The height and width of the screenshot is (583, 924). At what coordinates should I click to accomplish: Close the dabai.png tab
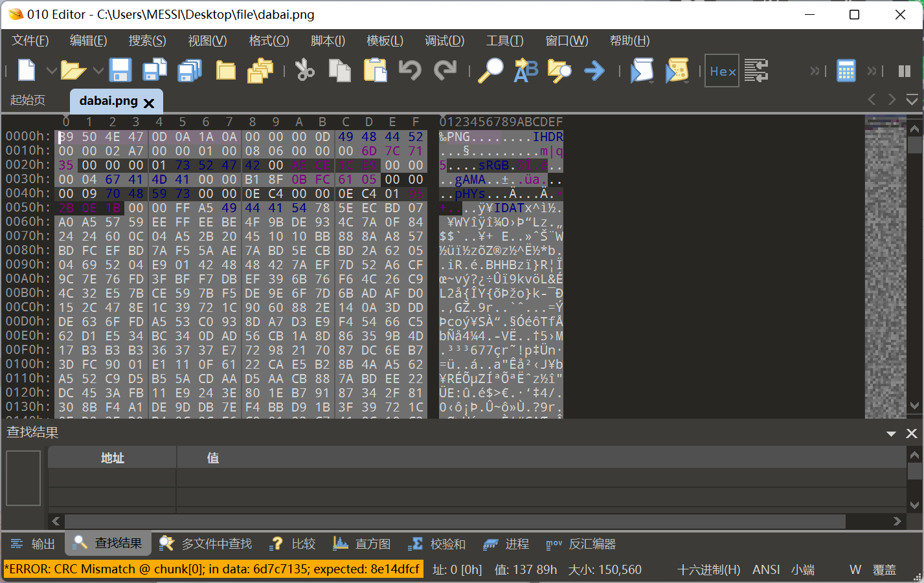pos(149,103)
